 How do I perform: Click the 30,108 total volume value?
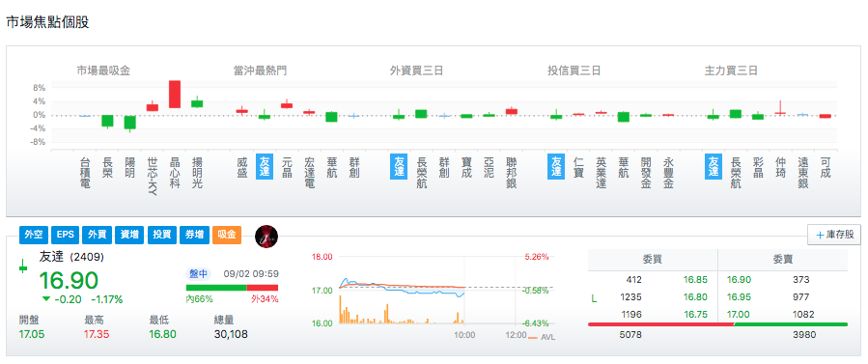point(232,334)
